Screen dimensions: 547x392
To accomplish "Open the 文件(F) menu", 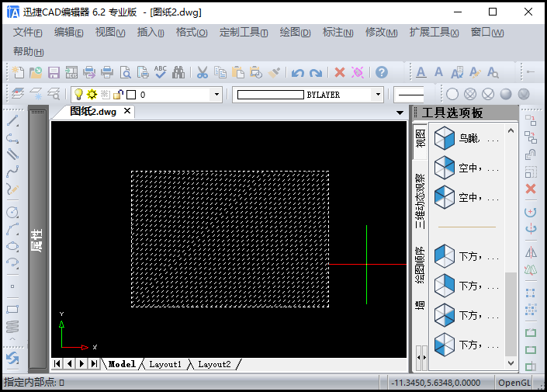I will point(28,33).
